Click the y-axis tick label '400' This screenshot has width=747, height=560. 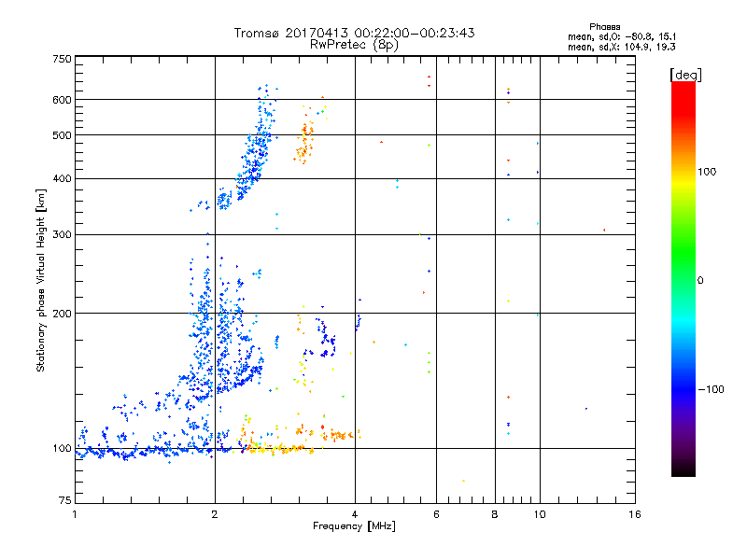63,178
